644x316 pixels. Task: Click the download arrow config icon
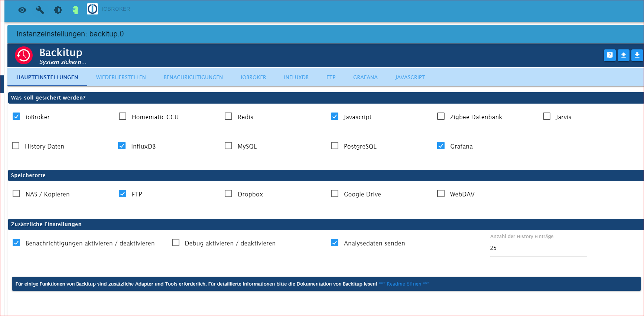(x=637, y=55)
